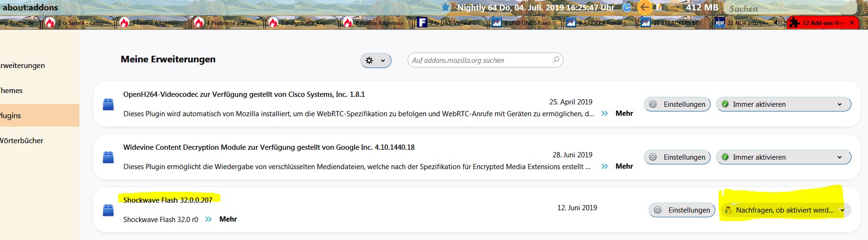Go back with the orange arrow button

644,7
